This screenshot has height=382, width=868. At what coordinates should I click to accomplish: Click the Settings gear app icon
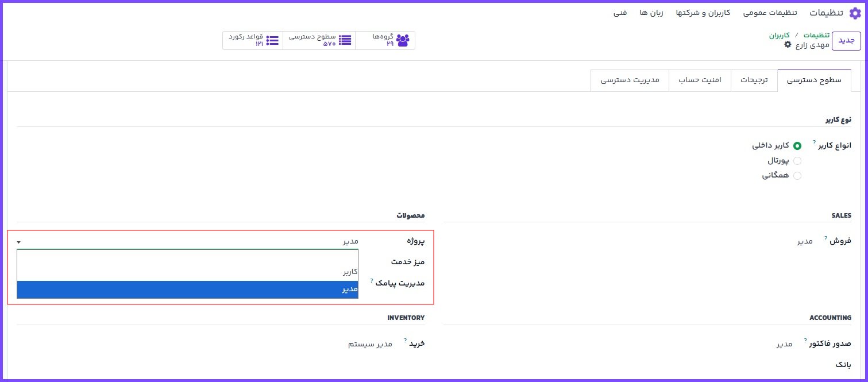coord(855,13)
